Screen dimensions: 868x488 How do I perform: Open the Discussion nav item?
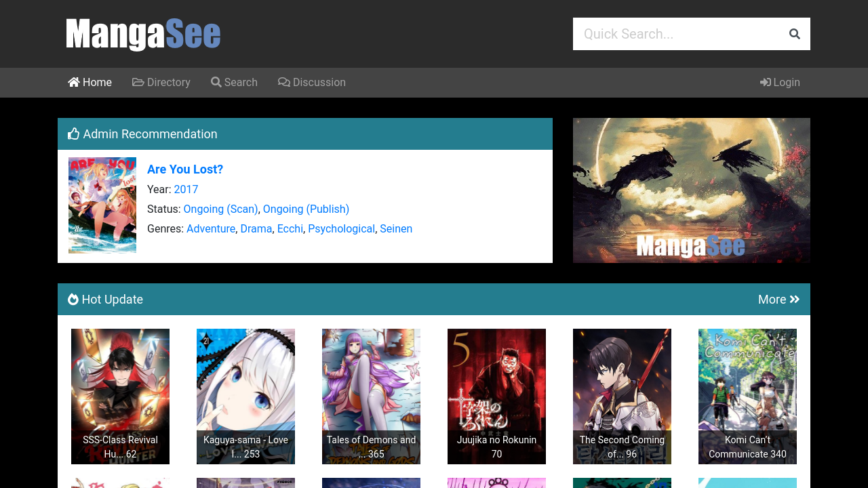312,83
